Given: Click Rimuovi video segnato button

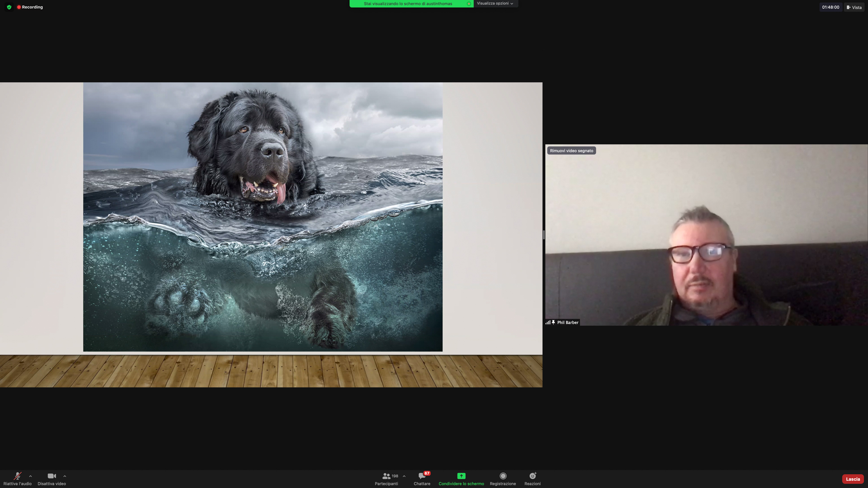Looking at the screenshot, I should [x=571, y=151].
